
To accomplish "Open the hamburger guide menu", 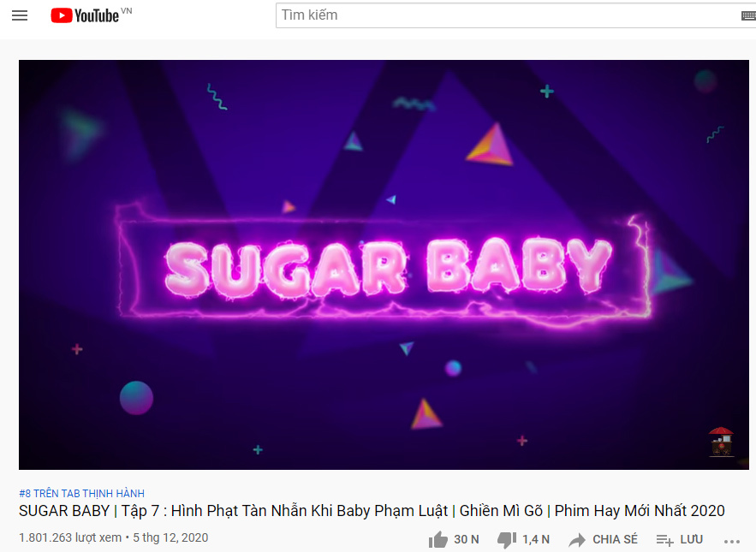I will point(20,15).
